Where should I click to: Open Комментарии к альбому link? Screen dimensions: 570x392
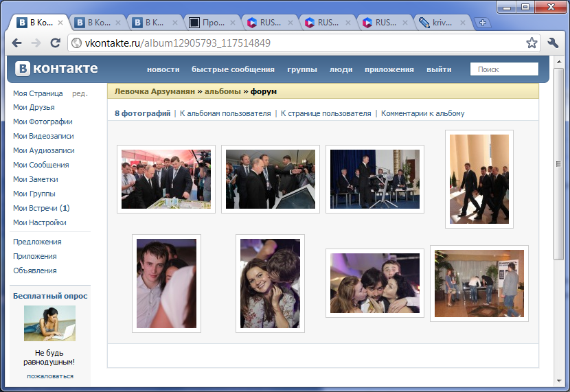422,113
